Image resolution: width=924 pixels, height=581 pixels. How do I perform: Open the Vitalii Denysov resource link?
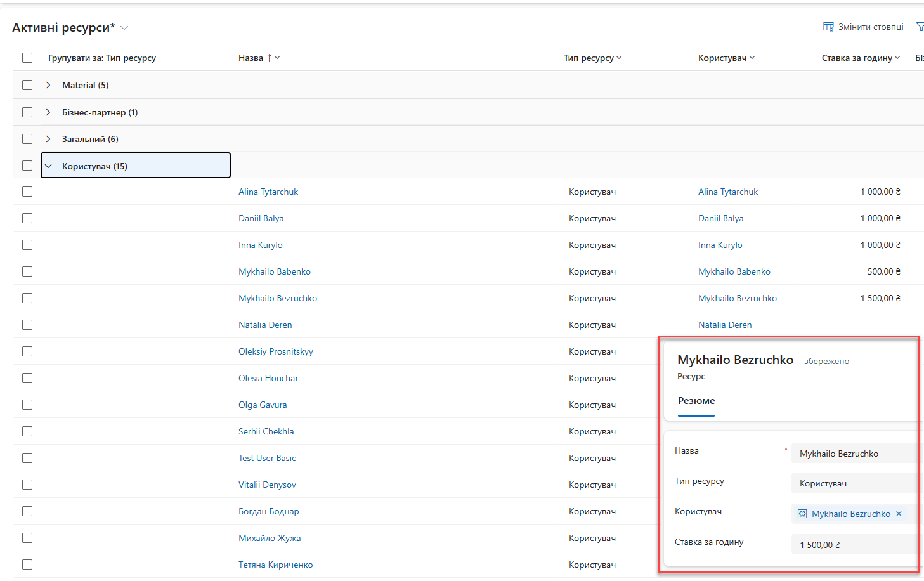(267, 485)
